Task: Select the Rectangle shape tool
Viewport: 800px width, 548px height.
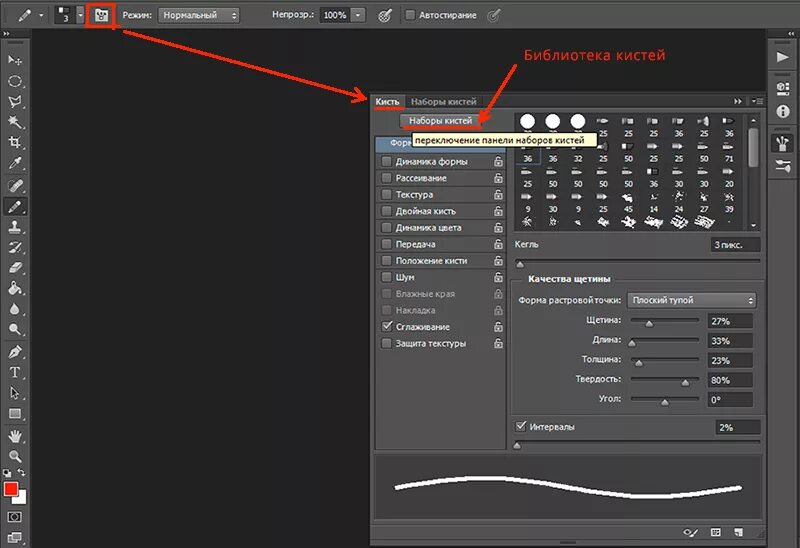Action: click(x=15, y=414)
